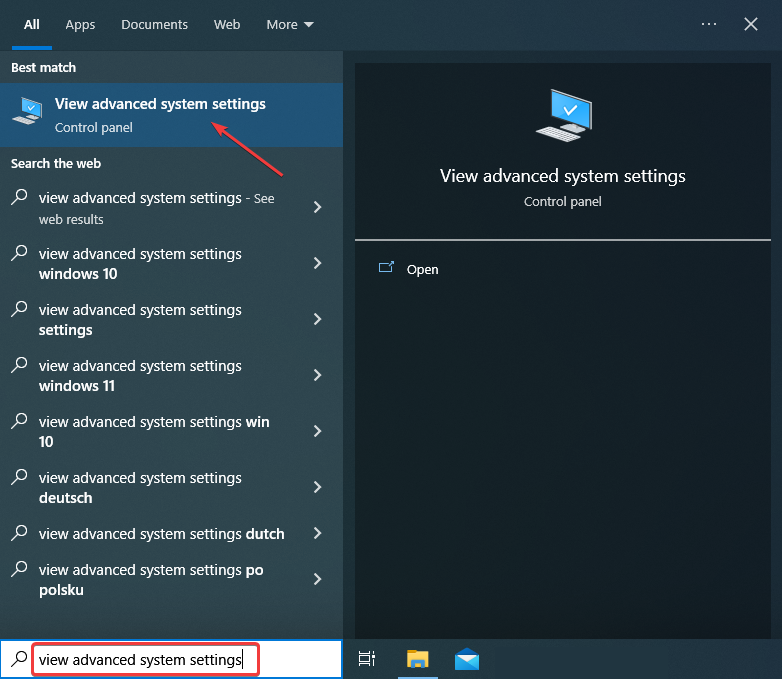Click the magnifier icon beside 'See web results'

click(19, 197)
